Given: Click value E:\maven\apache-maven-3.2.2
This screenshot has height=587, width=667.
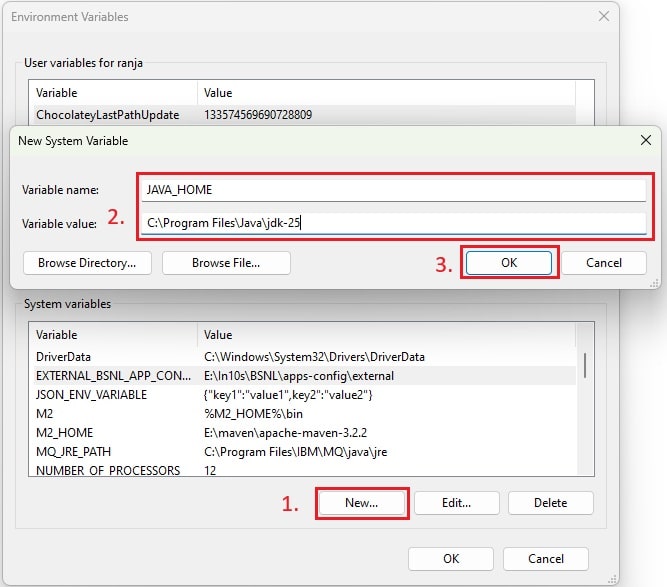Looking at the screenshot, I should click(285, 433).
